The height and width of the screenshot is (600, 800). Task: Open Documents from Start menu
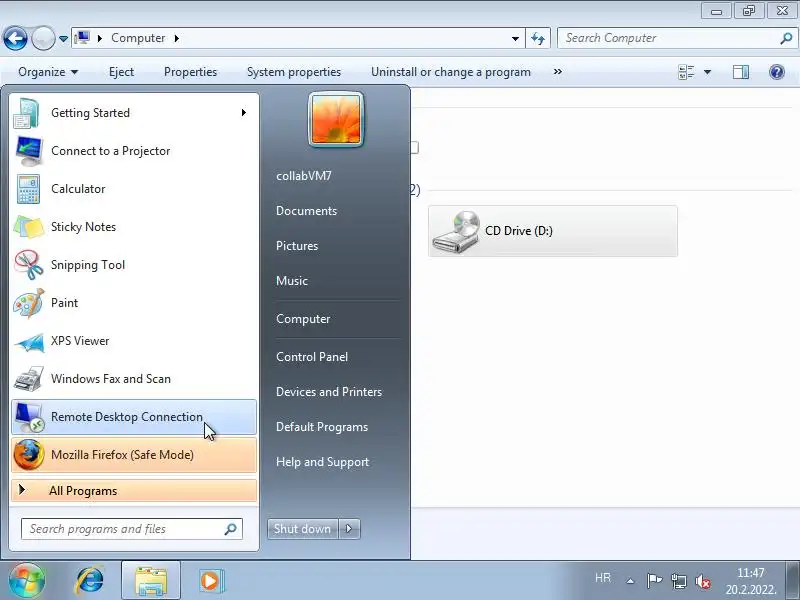tap(306, 211)
